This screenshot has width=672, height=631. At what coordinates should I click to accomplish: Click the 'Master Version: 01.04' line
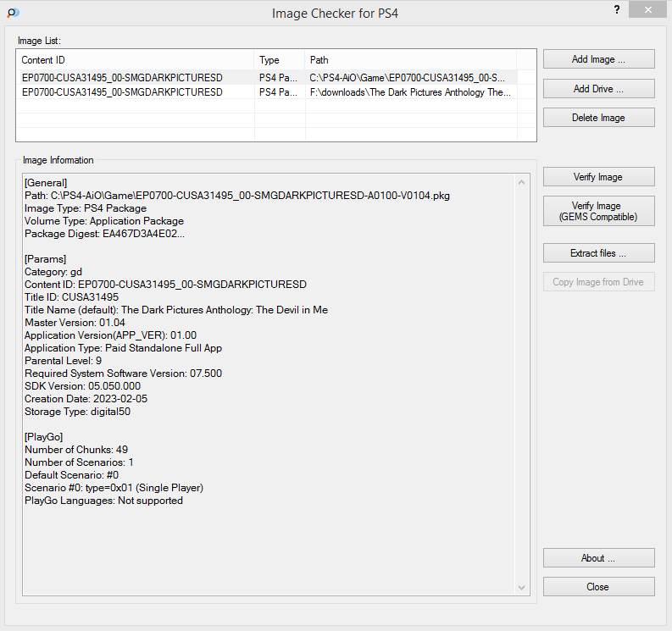point(75,323)
